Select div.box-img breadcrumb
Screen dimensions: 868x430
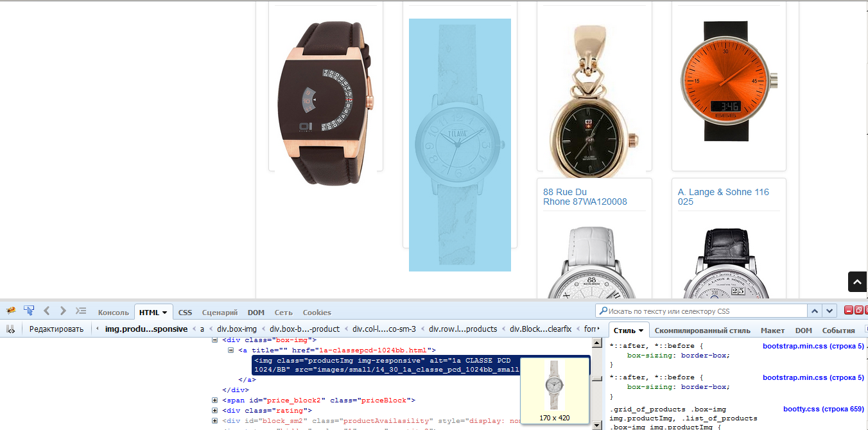(237, 329)
